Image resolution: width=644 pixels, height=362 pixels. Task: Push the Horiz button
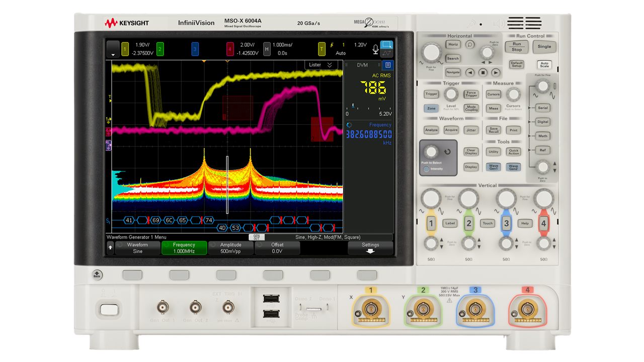[x=453, y=44]
